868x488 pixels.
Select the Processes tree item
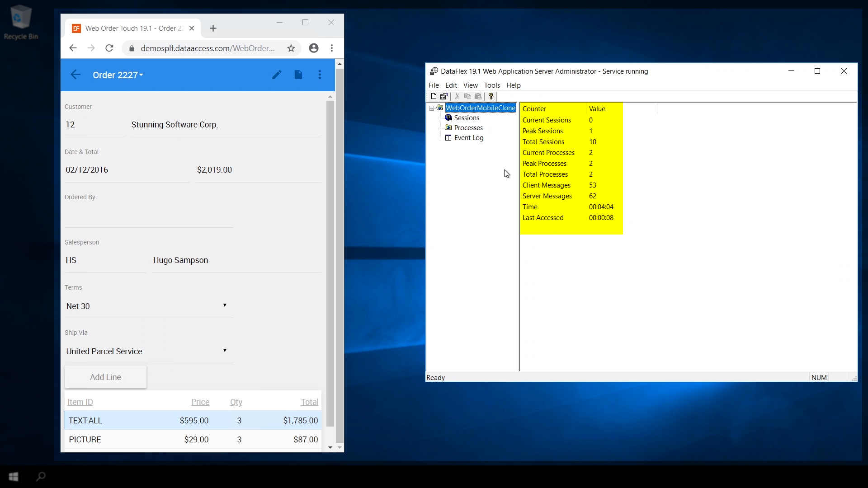click(468, 128)
